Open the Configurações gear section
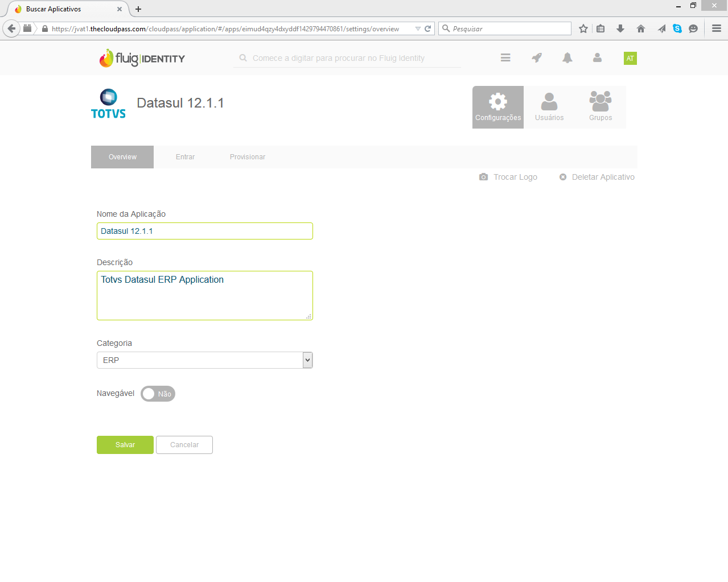Image resolution: width=728 pixels, height=582 pixels. pyautogui.click(x=498, y=107)
